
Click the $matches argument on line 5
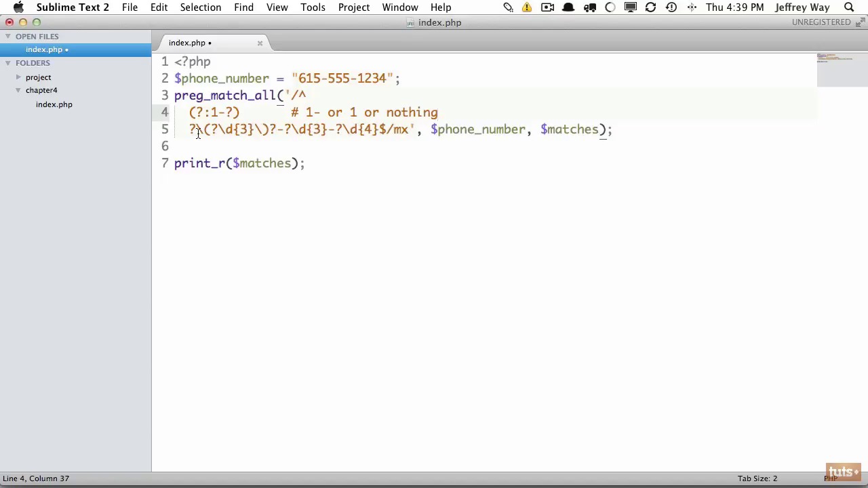point(570,129)
